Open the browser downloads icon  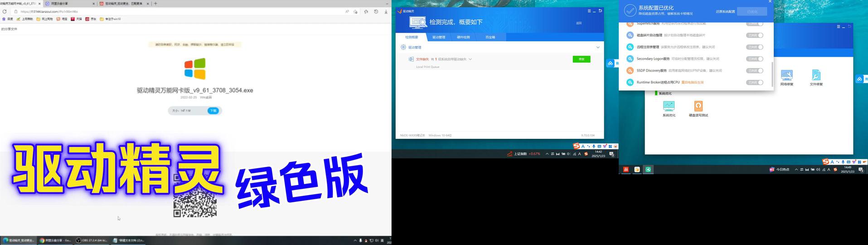click(386, 12)
